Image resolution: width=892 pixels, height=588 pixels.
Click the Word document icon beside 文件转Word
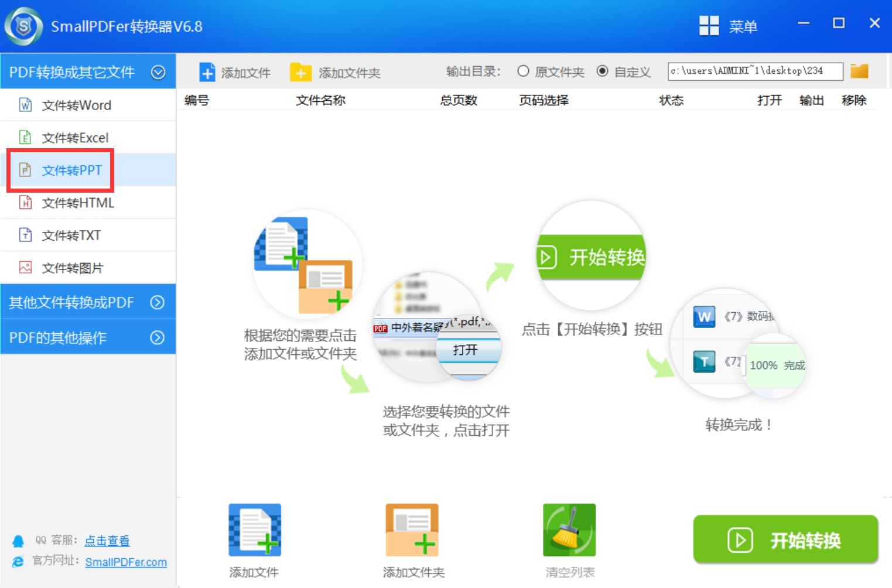click(26, 105)
